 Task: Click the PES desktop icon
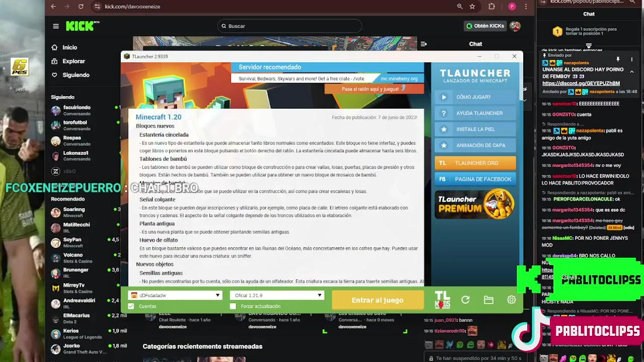click(20, 68)
